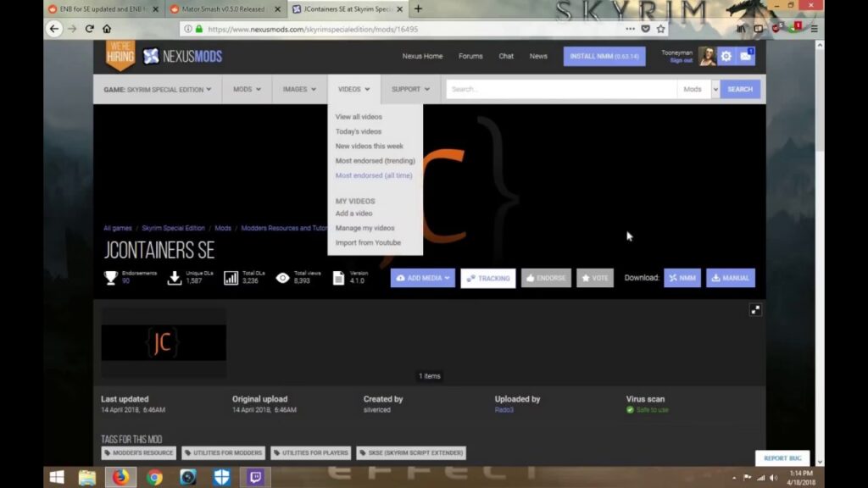868x488 pixels.
Task: Open the account settings gear icon
Action: (726, 56)
